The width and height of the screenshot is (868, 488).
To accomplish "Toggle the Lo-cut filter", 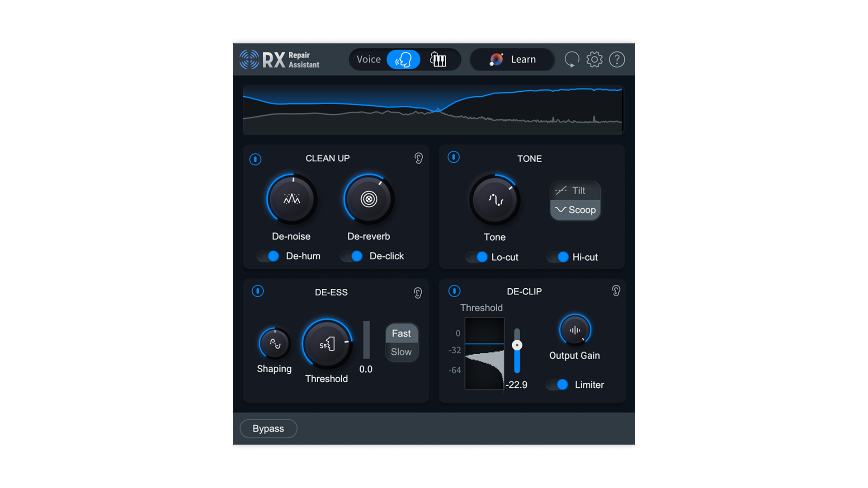I will tap(476, 257).
